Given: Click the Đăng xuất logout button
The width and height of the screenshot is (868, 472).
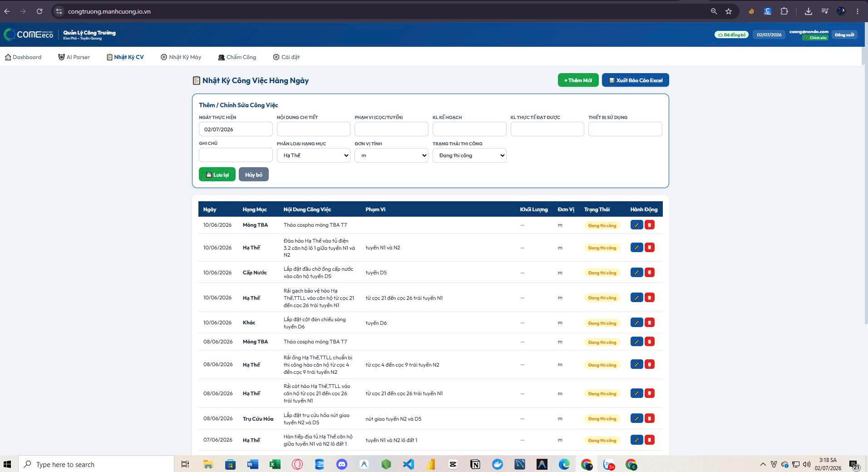Looking at the screenshot, I should [844, 35].
